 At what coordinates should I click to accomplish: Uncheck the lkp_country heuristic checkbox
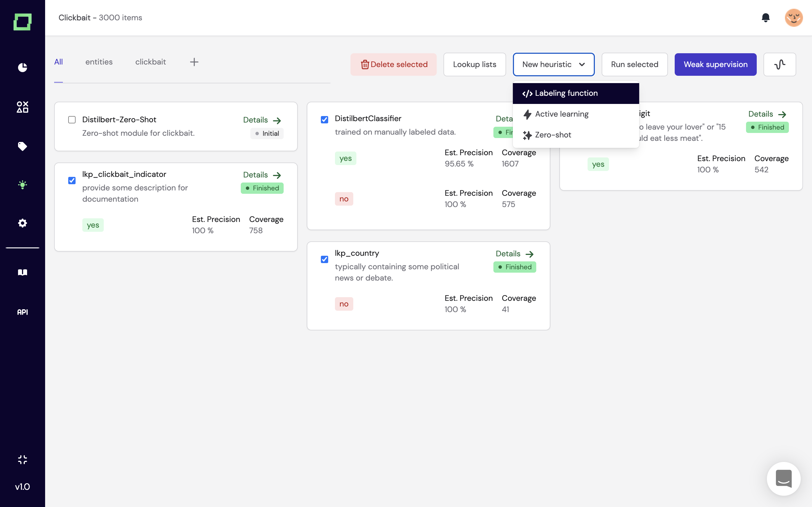coord(325,259)
